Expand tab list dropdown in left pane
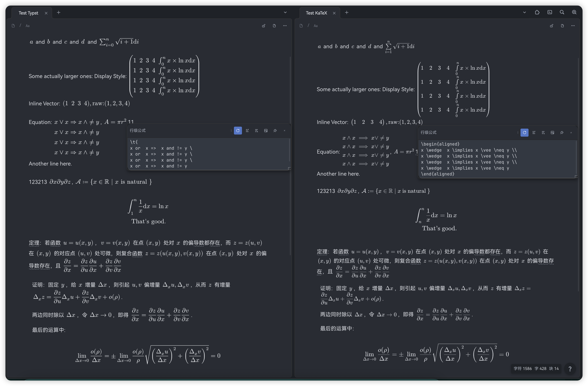 click(285, 12)
